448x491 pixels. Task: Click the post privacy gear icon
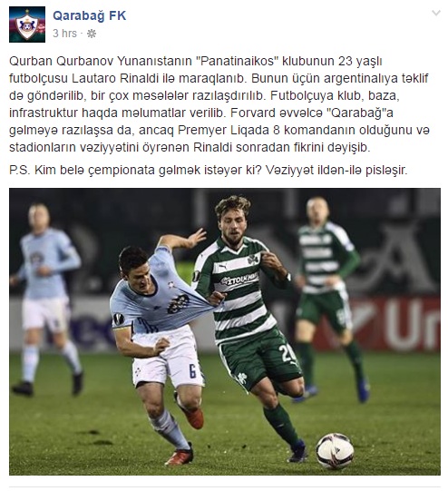click(92, 34)
